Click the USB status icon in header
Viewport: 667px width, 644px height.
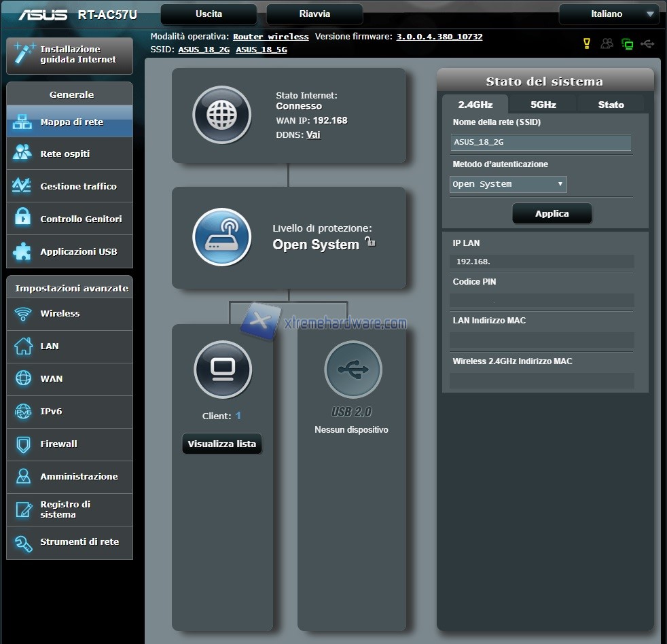[x=648, y=43]
